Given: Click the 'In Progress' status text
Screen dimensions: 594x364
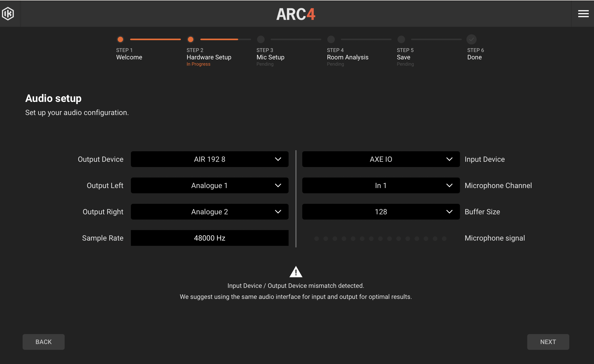Looking at the screenshot, I should [198, 64].
